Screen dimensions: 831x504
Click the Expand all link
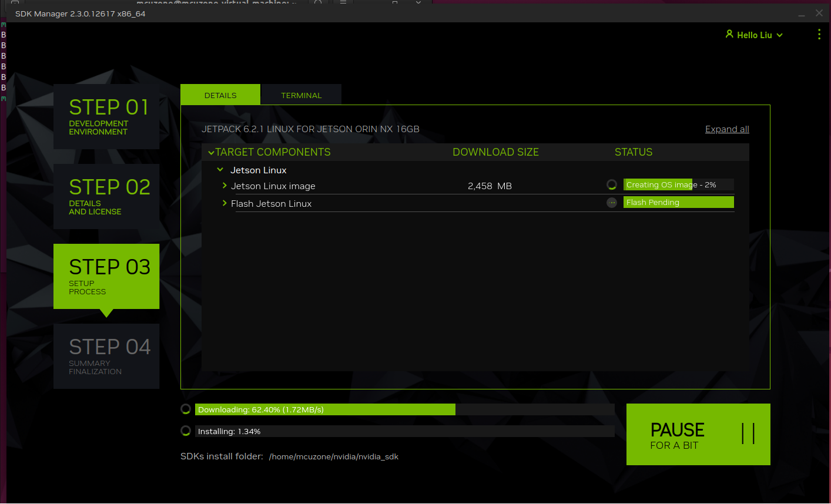point(727,129)
